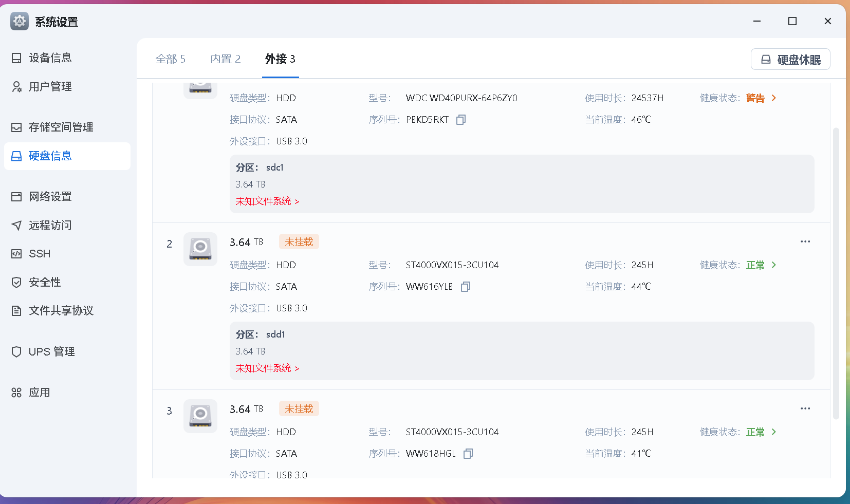Open SSH settings
850x504 pixels.
point(67,253)
